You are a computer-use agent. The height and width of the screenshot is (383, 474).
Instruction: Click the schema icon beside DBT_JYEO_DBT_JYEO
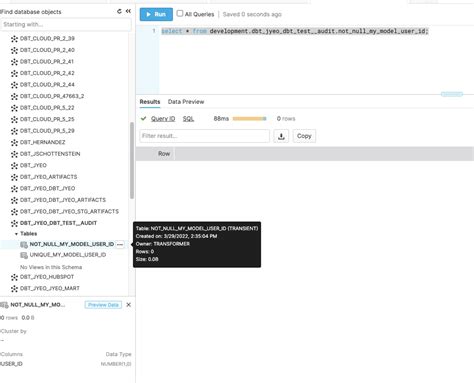(x=14, y=189)
